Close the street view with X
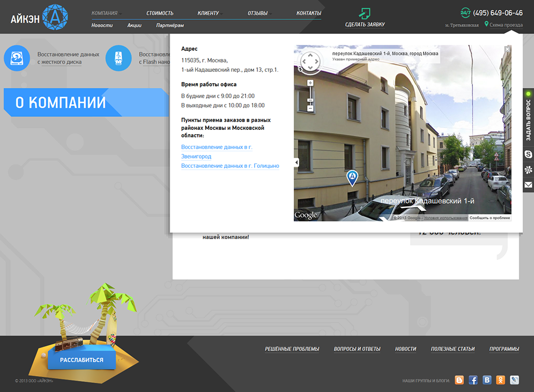The image size is (534, 392). (x=507, y=49)
